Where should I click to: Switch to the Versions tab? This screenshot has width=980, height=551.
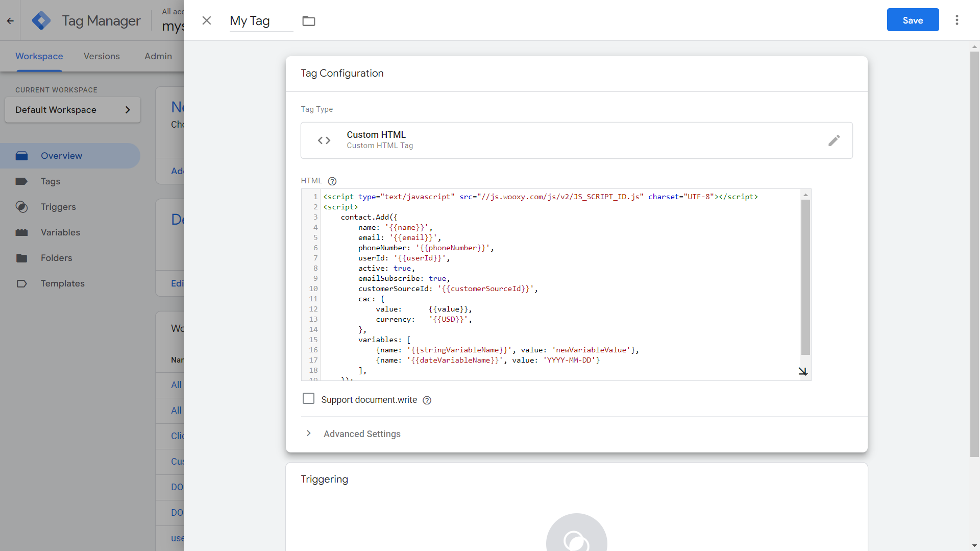point(102,56)
